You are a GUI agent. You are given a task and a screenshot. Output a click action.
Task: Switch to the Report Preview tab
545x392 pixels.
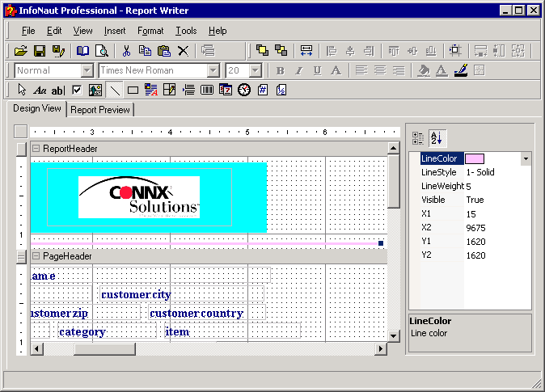(100, 110)
